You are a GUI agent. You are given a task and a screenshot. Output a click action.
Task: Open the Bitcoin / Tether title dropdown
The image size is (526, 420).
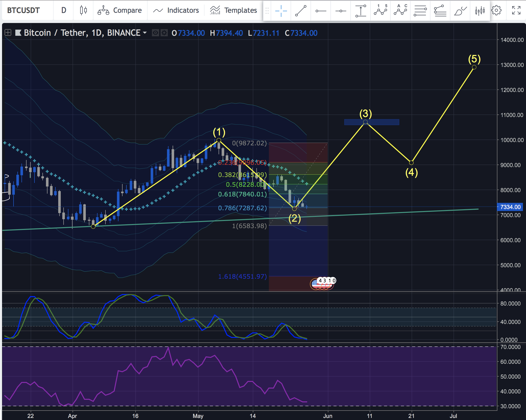pos(145,33)
